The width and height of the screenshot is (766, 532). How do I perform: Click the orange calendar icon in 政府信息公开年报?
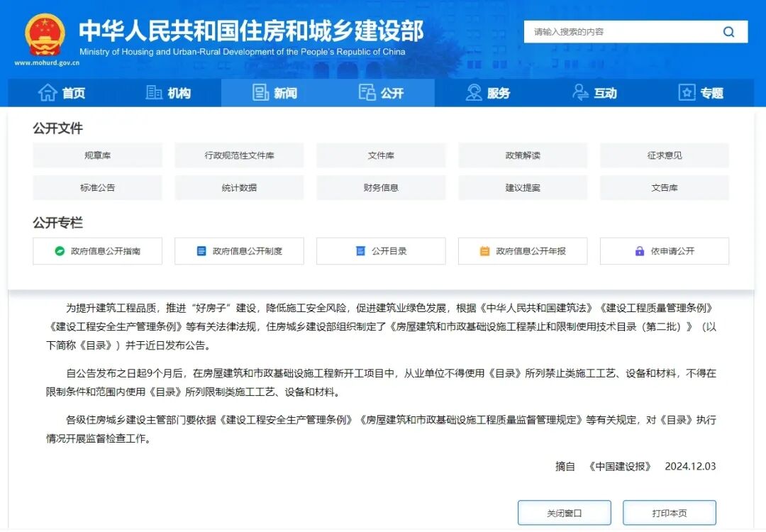coord(484,251)
